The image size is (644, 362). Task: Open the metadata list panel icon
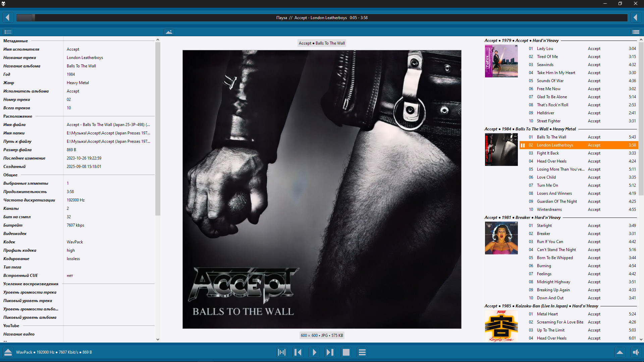8,32
